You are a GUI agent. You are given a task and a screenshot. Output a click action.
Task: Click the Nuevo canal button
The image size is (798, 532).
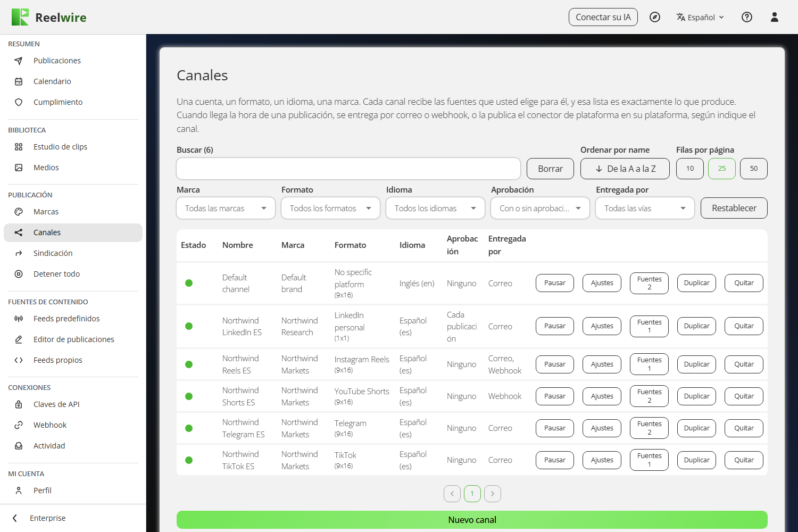coord(472,520)
